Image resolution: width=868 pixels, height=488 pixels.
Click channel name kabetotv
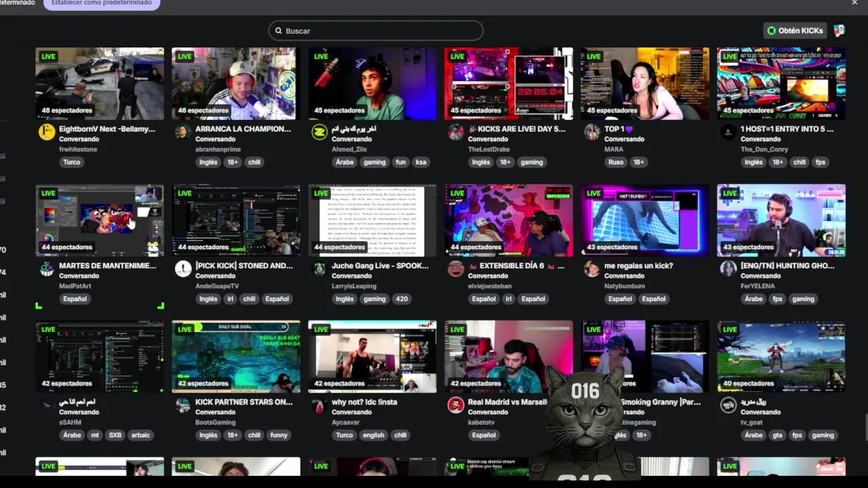tap(481, 422)
